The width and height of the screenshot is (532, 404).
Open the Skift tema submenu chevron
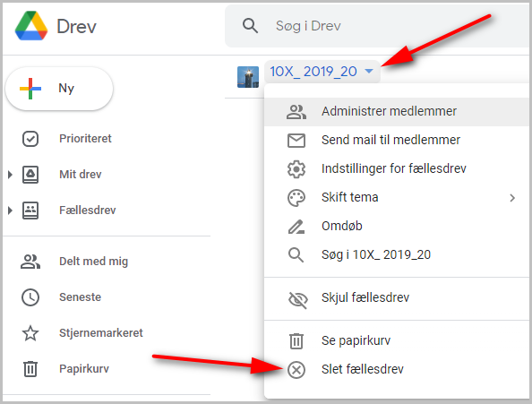click(512, 198)
